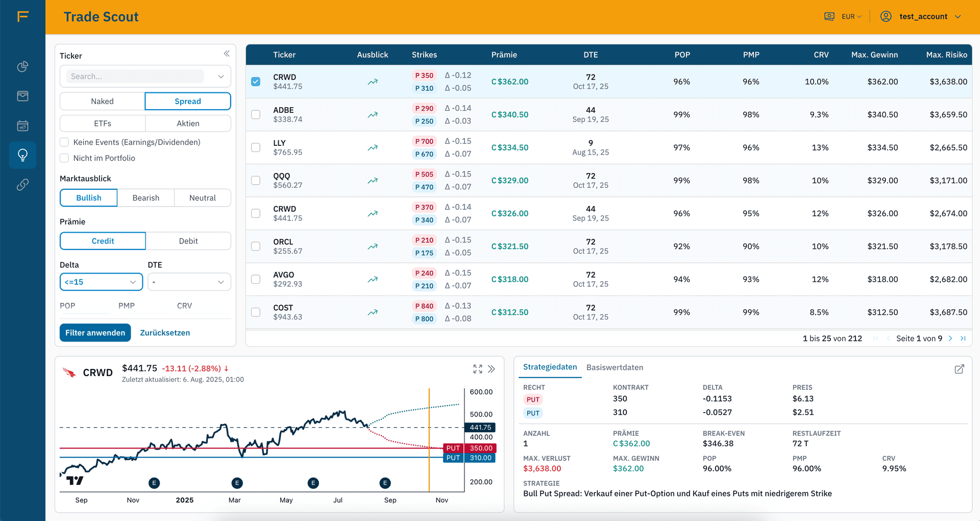Collapse the filter panel with double-chevron icon
This screenshot has width=980, height=521.
pos(226,54)
